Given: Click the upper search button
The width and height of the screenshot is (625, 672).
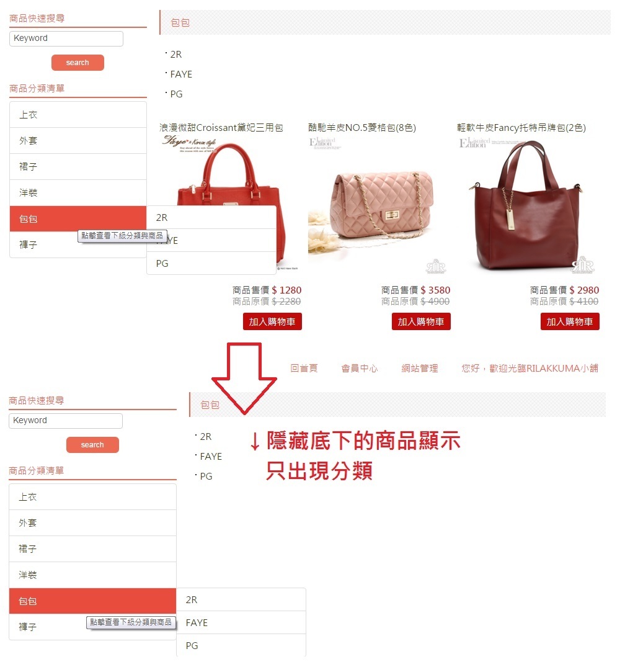Looking at the screenshot, I should [x=78, y=63].
